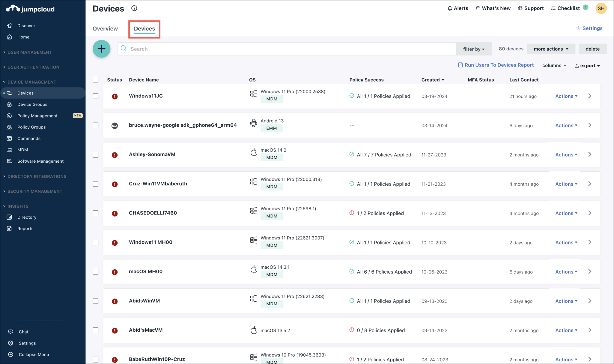Viewport: 614px width, 364px height.
Task: Open the more actions dropdown
Action: click(551, 49)
